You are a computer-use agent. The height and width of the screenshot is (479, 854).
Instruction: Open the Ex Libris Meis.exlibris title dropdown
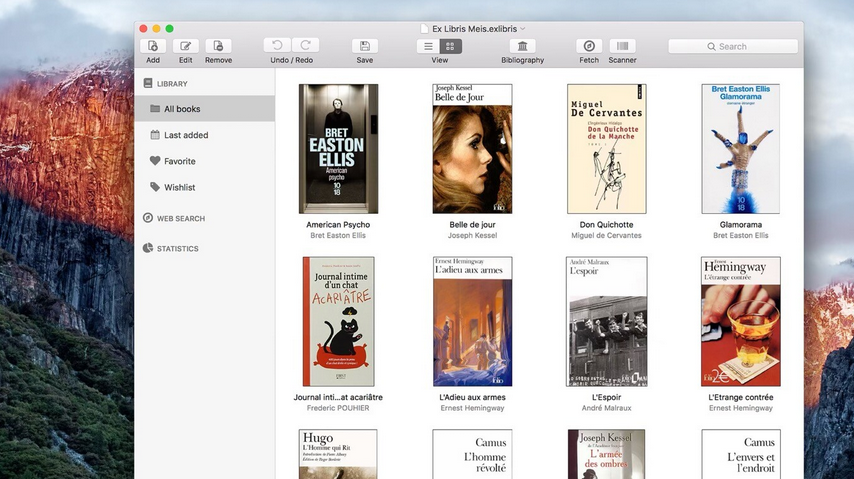pyautogui.click(x=523, y=29)
